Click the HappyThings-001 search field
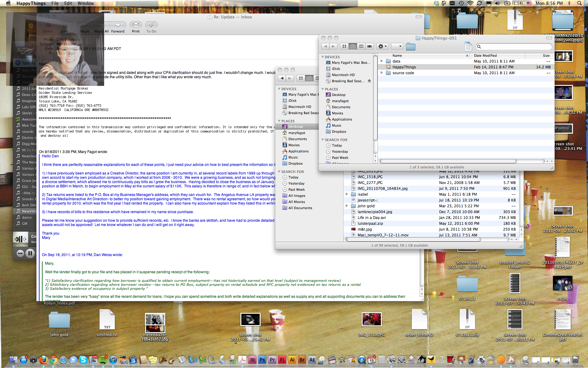 coord(514,47)
